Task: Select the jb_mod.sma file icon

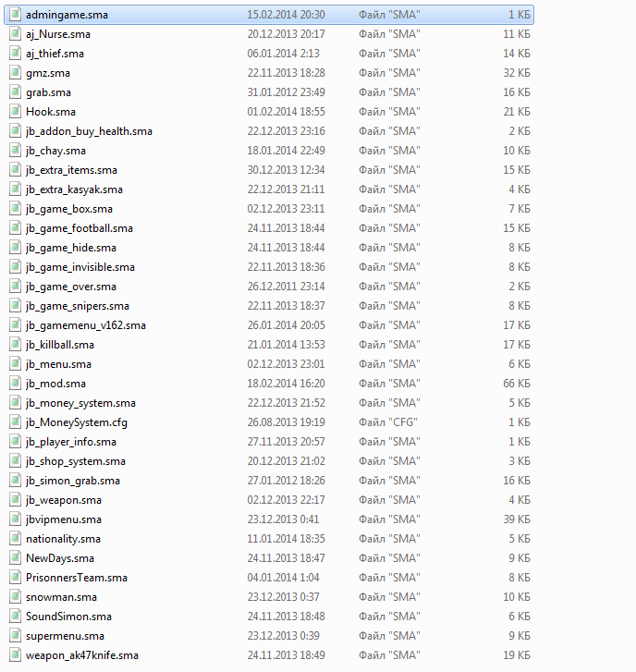Action: (x=15, y=384)
